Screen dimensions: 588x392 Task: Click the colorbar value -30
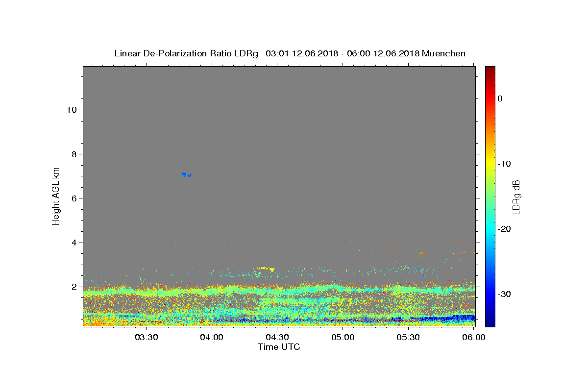coord(504,294)
